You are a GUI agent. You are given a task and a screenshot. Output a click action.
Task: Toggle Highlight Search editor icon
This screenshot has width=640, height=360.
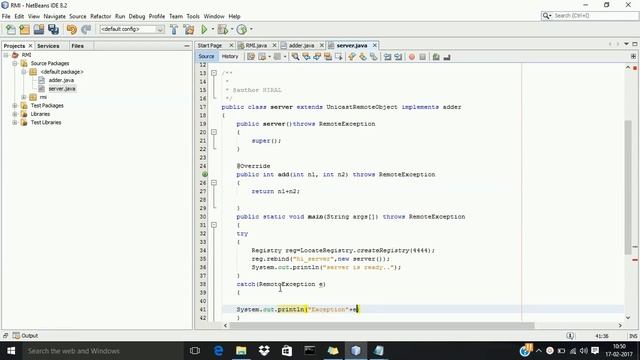(328, 57)
